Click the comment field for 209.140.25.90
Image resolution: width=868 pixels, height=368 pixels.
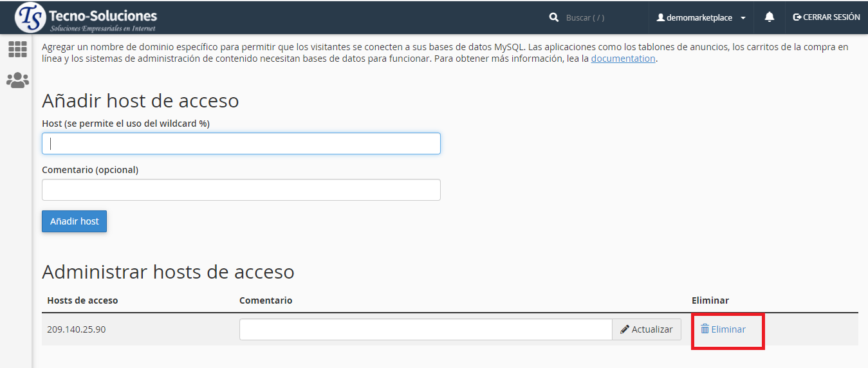[x=425, y=329]
